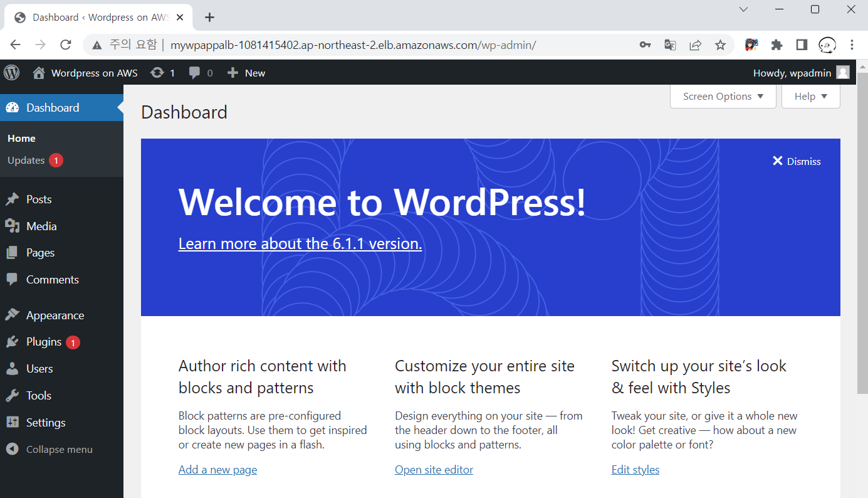Click the Pages icon in sidebar
Viewport: 868px width, 498px height.
coord(13,253)
